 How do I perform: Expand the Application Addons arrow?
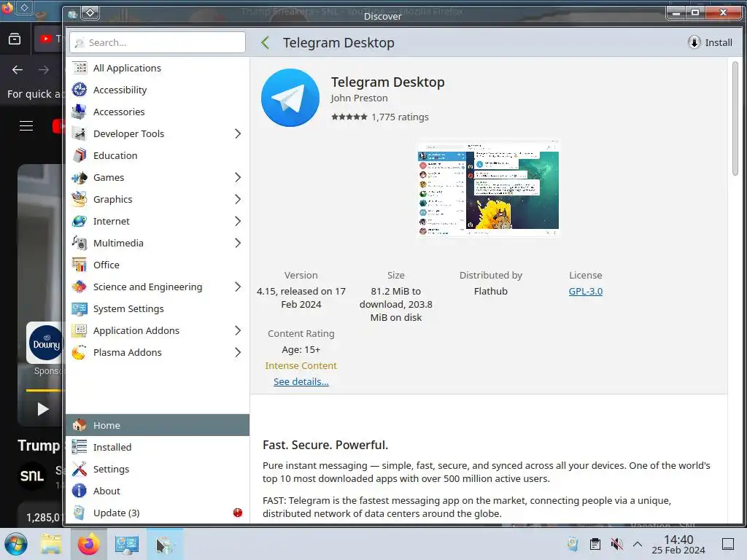(238, 331)
